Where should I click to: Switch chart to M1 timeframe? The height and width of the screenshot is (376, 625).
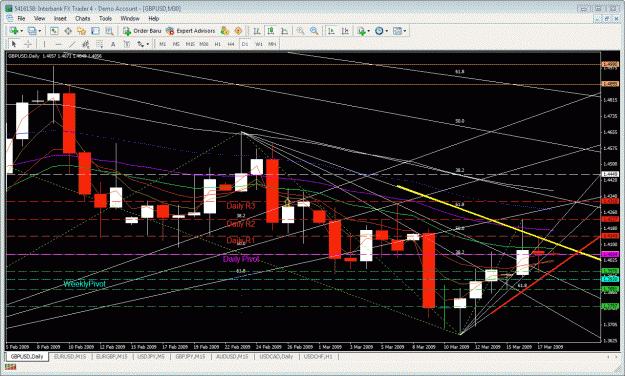(x=162, y=44)
